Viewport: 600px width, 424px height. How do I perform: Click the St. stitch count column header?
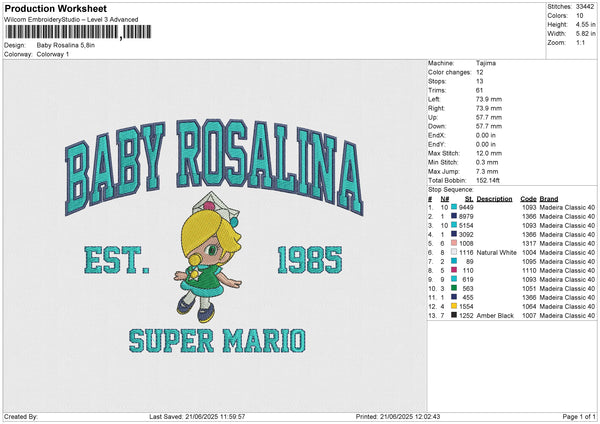tap(468, 198)
